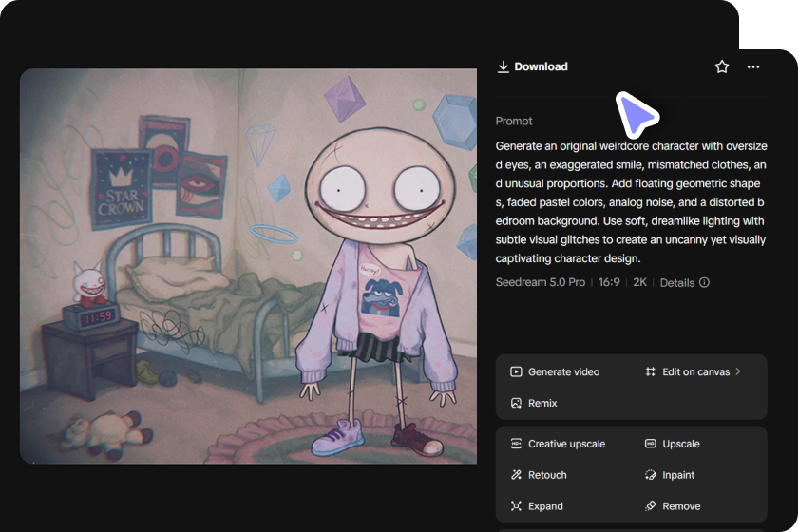
Task: Click the Remove eraser icon
Action: pyautogui.click(x=650, y=505)
